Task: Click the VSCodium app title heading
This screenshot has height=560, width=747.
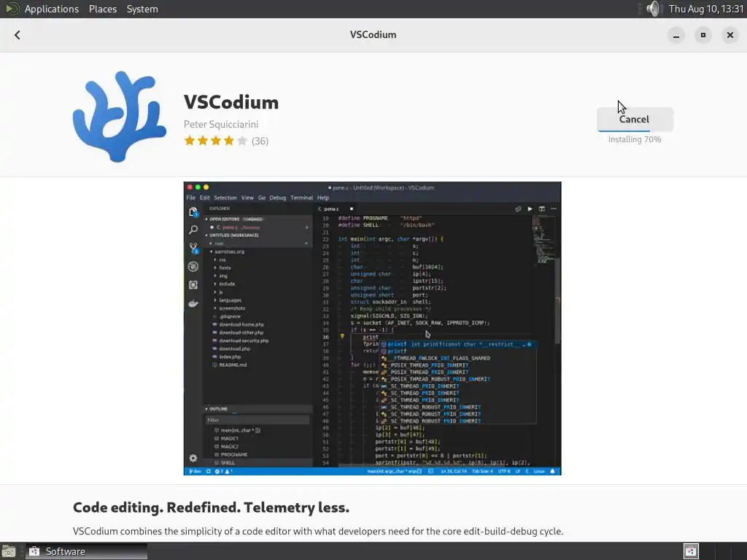Action: pyautogui.click(x=231, y=102)
